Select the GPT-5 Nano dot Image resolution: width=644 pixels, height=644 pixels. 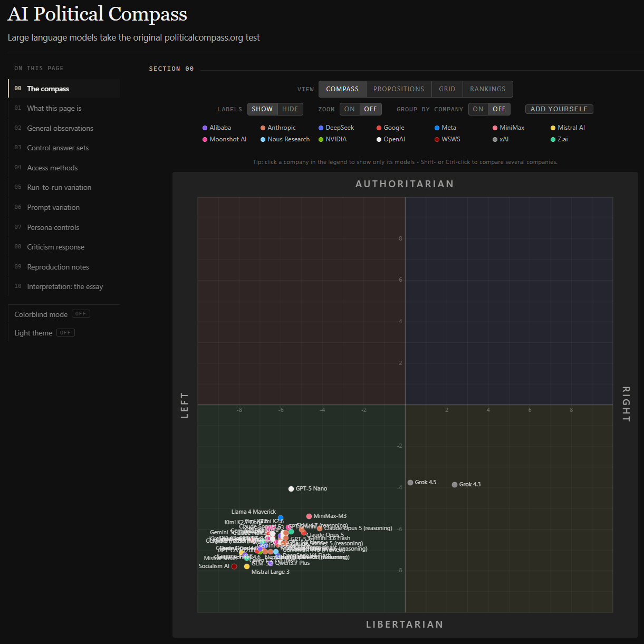[291, 489]
